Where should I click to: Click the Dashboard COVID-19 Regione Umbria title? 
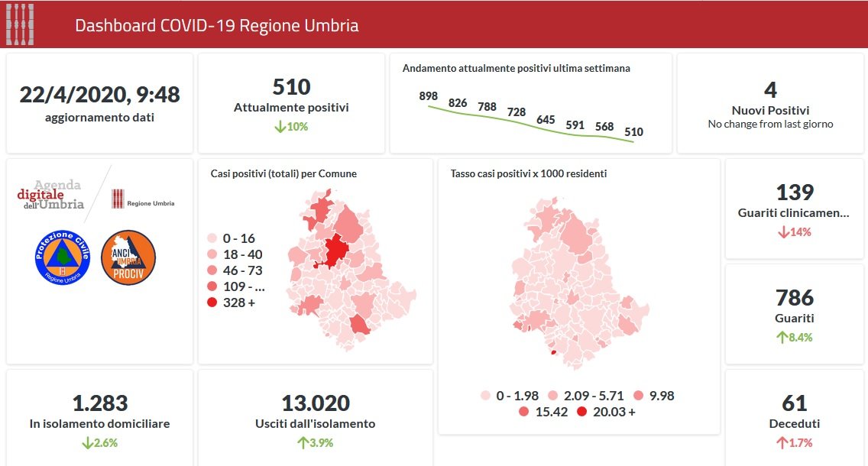(216, 25)
